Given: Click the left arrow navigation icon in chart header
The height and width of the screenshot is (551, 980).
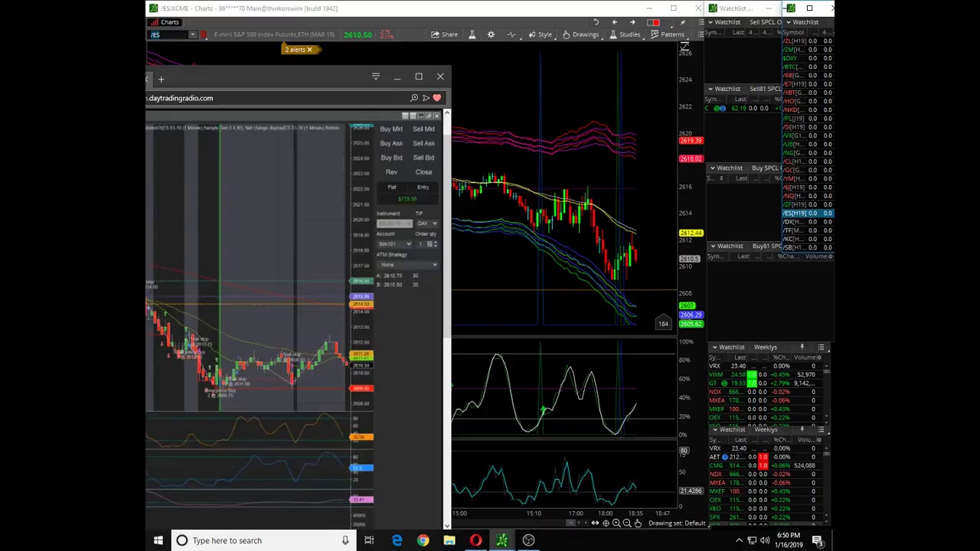Looking at the screenshot, I should [615, 22].
